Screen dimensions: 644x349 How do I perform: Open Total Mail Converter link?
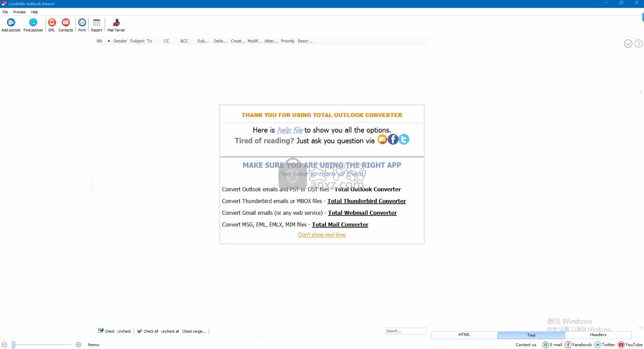click(340, 224)
